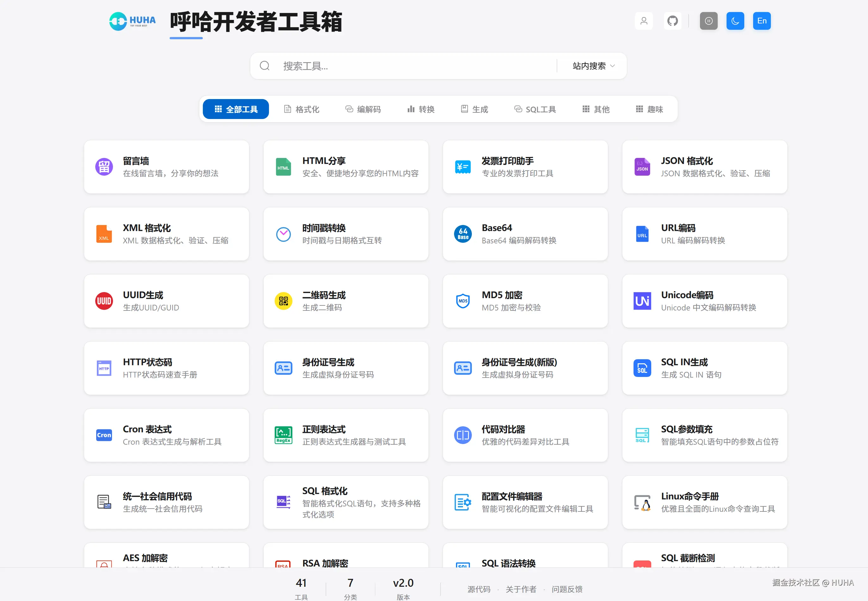Click the 正则表达式 RegEx icon
The height and width of the screenshot is (601, 868).
point(283,435)
